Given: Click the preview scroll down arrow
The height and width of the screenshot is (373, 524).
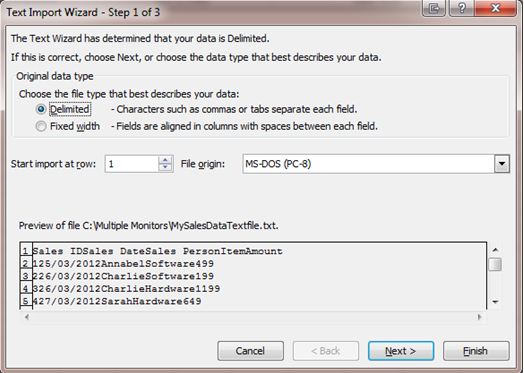Looking at the screenshot, I should point(496,302).
